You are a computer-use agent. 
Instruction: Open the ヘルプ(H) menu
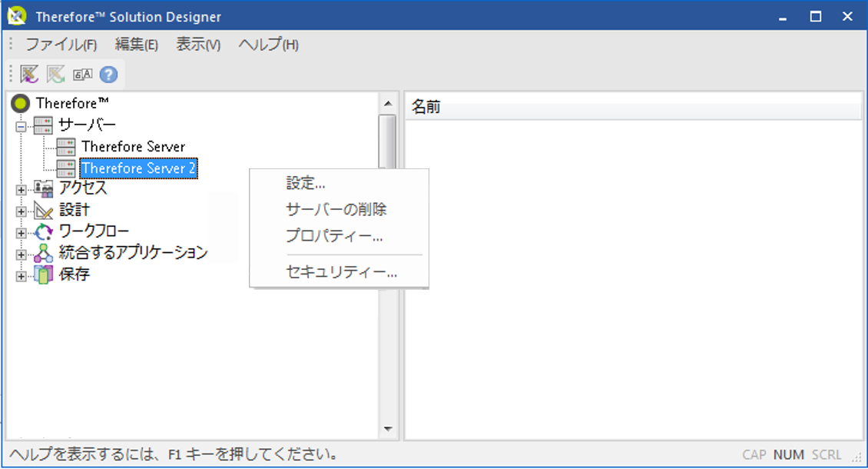269,45
